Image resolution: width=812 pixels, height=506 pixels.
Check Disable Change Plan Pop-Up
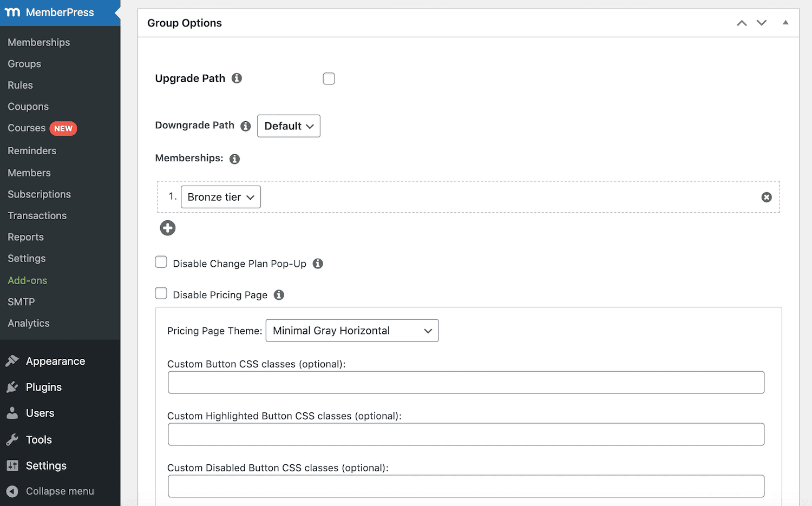point(161,262)
